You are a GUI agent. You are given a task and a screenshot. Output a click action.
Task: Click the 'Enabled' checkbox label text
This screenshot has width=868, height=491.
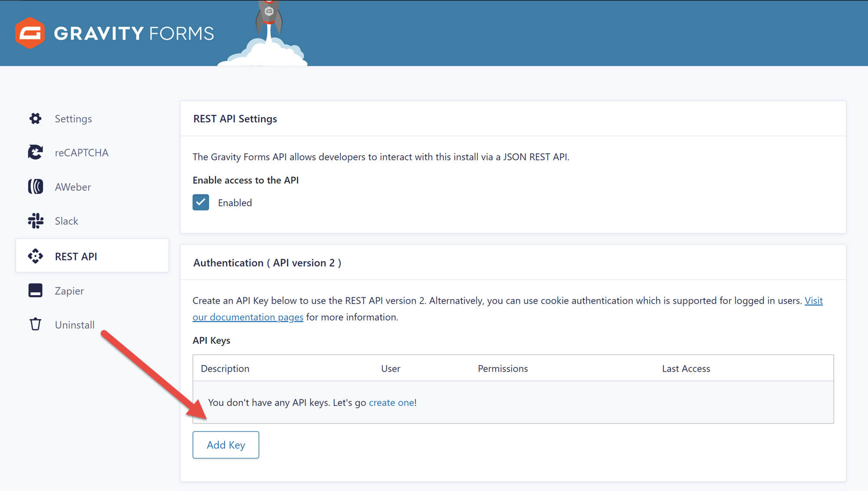(235, 203)
